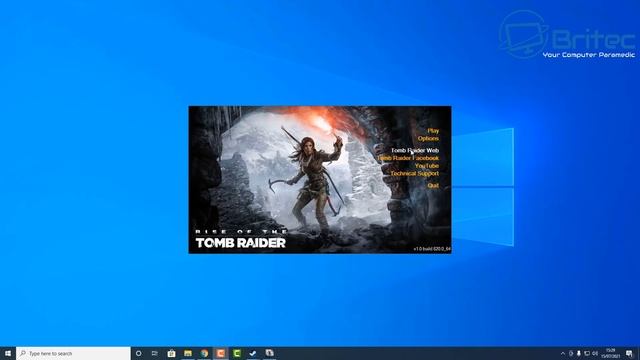Open the clock and calendar flyout
Image resolution: width=640 pixels, height=360 pixels.
pyautogui.click(x=611, y=353)
